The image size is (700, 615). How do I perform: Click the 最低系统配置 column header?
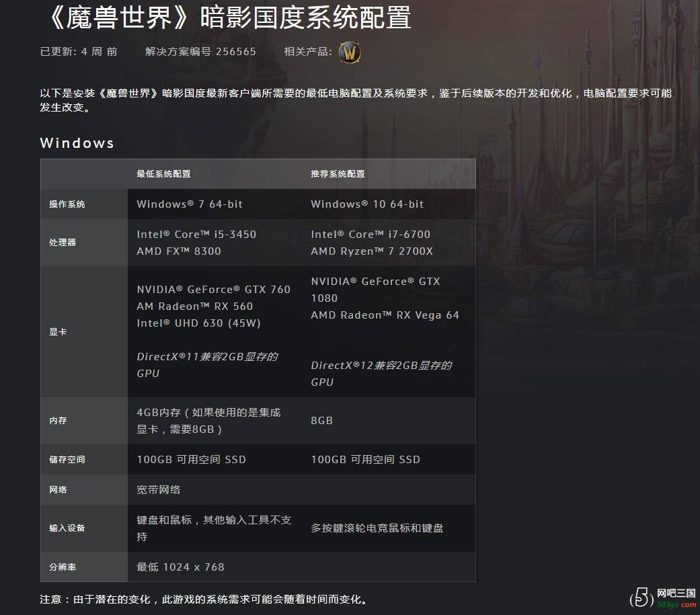[x=163, y=174]
